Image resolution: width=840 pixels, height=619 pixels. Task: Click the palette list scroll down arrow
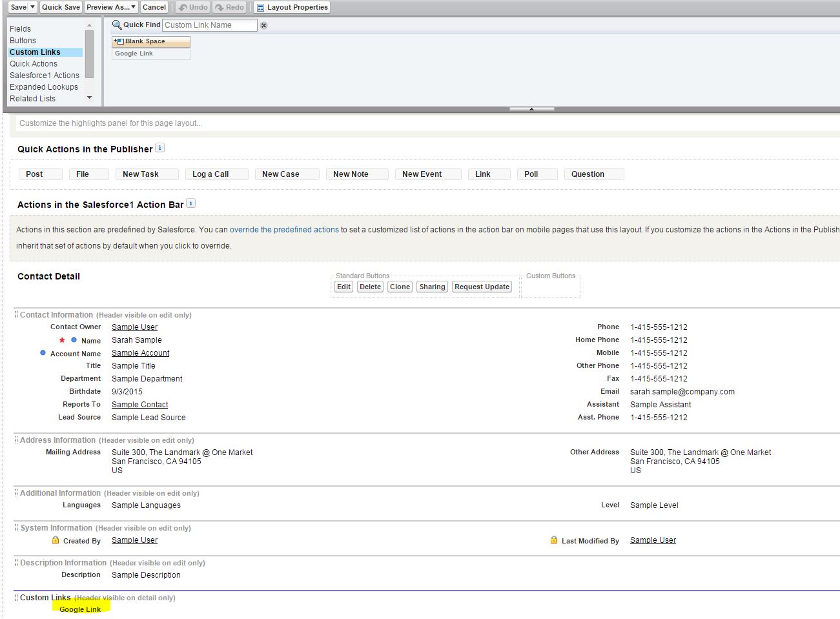tap(89, 98)
